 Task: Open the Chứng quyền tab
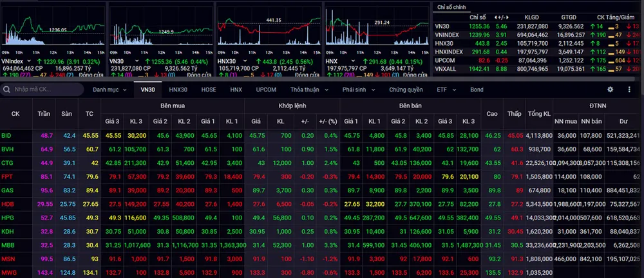(x=406, y=89)
